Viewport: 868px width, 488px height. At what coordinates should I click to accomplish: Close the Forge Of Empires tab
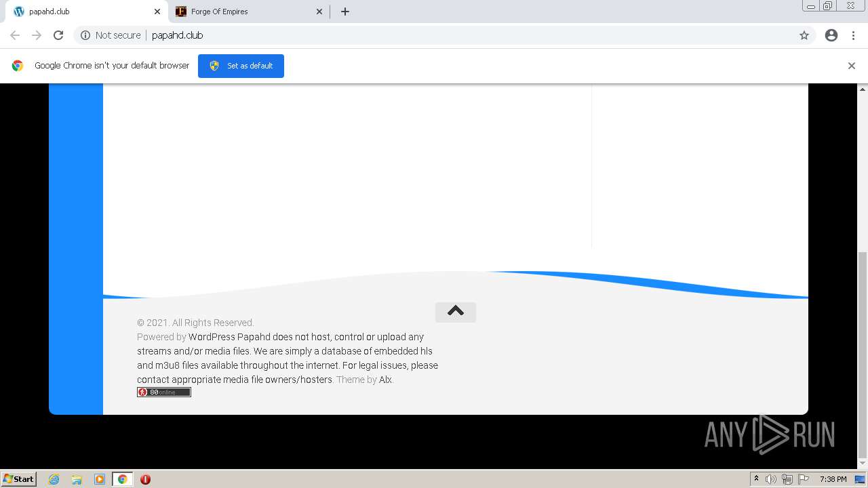point(319,12)
